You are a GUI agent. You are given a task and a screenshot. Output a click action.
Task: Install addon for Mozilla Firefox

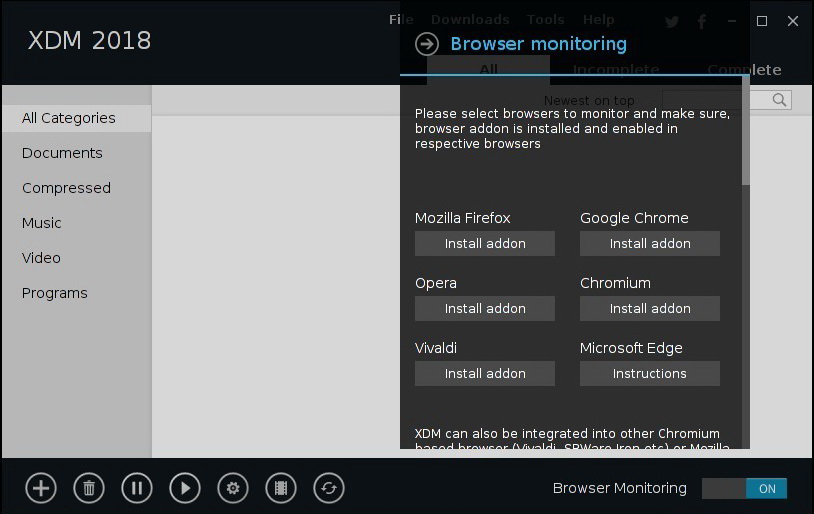coord(485,244)
